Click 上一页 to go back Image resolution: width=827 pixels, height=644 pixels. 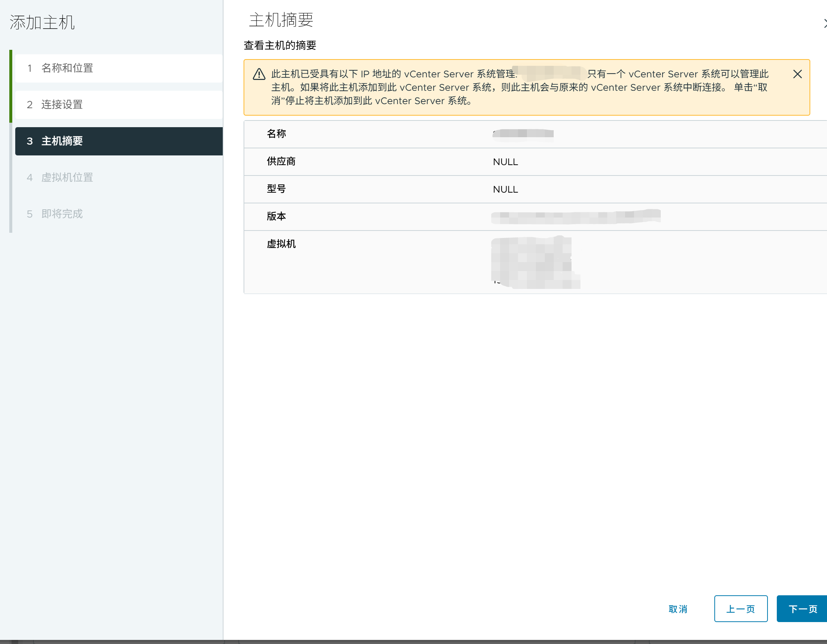click(740, 609)
